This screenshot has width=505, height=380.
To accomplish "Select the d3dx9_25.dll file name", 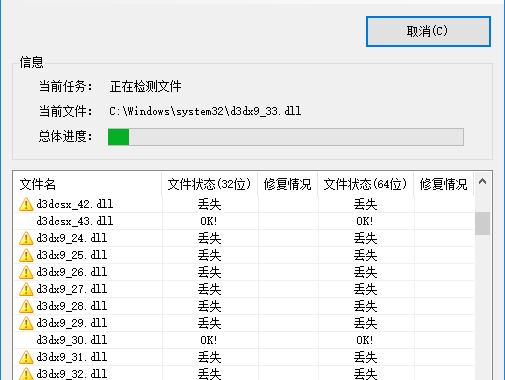I will pos(72,255).
